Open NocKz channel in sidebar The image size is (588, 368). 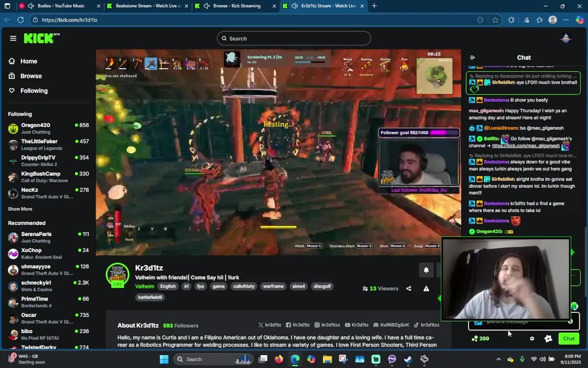[48, 193]
